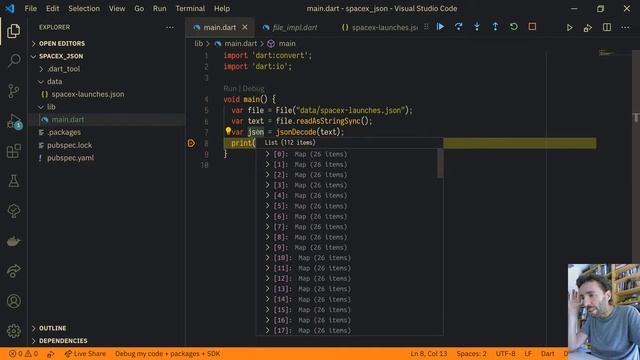The width and height of the screenshot is (640, 360).
Task: Open the Accounts icon
Action: point(13,301)
